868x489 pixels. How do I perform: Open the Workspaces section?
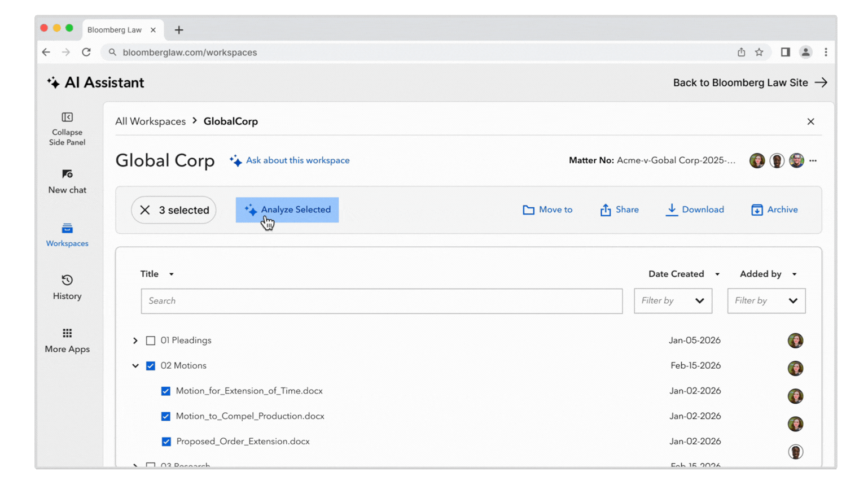click(67, 234)
